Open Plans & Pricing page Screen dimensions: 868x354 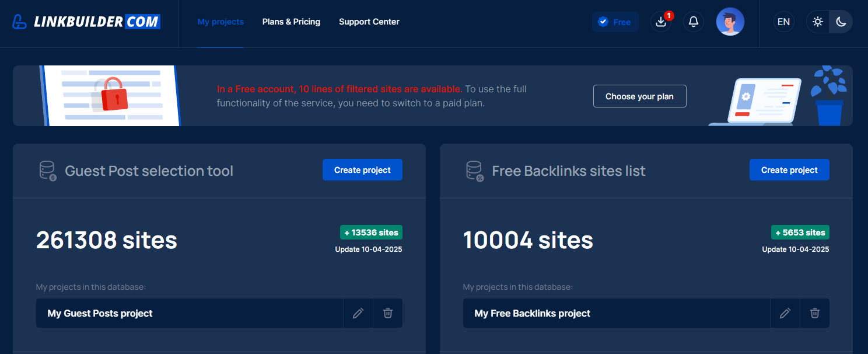(x=291, y=22)
